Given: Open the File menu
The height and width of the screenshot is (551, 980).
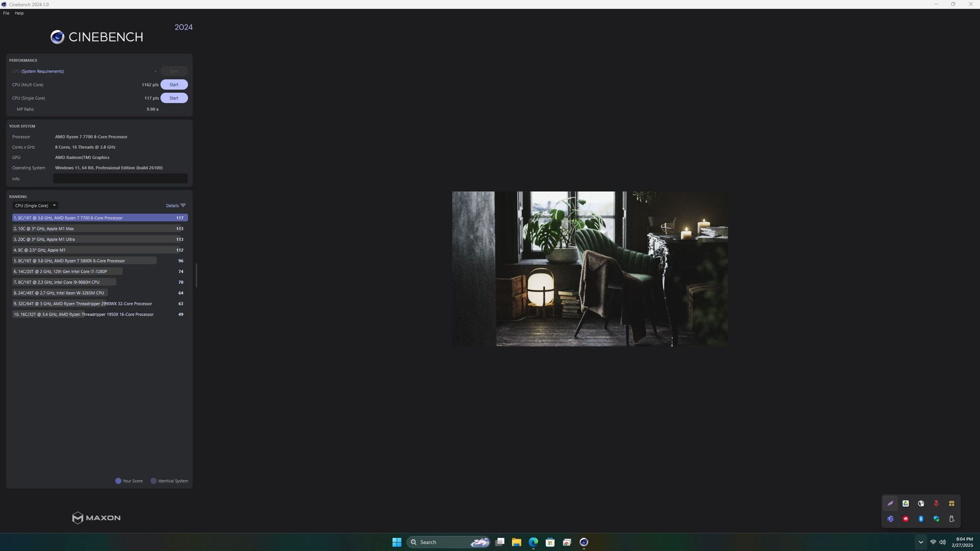Looking at the screenshot, I should (6, 13).
